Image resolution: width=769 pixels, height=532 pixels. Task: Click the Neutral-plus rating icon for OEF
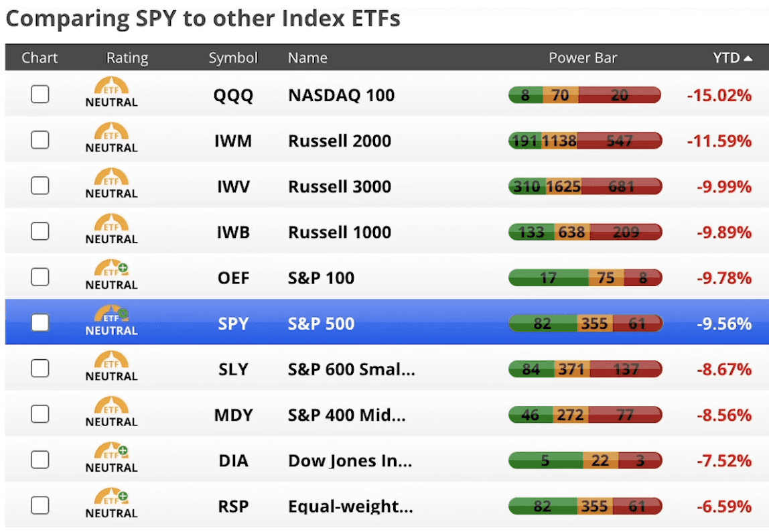tap(111, 274)
